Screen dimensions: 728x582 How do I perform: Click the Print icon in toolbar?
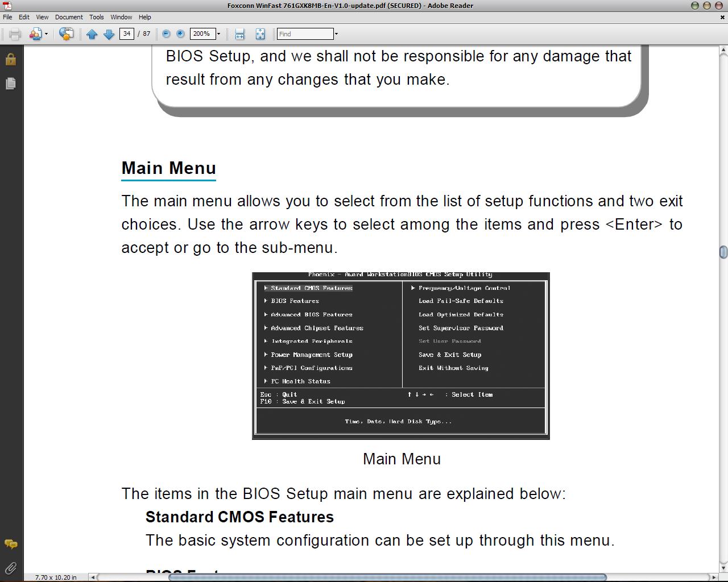coord(15,34)
